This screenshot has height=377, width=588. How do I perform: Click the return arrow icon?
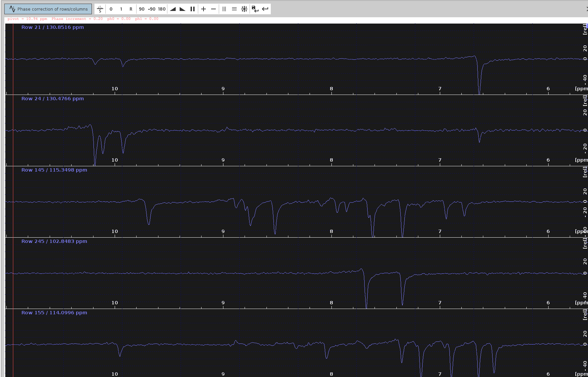(265, 9)
